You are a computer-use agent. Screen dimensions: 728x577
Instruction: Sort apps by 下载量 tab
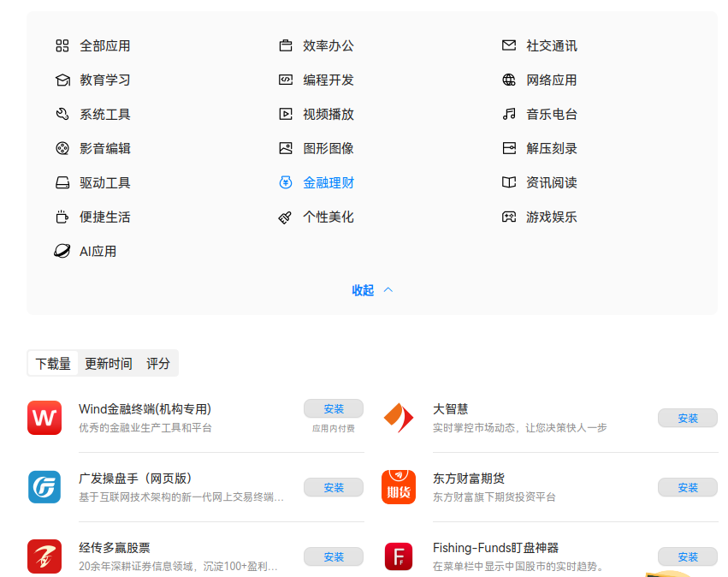coord(53,363)
